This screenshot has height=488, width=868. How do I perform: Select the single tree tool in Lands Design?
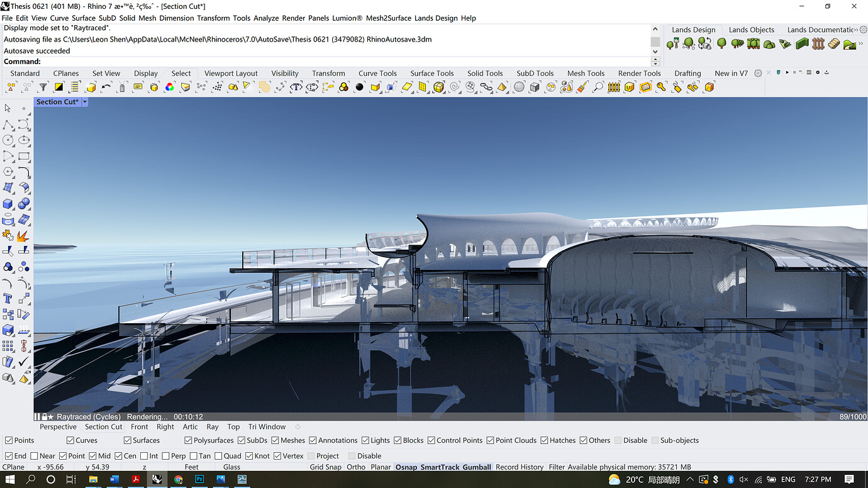pyautogui.click(x=722, y=44)
